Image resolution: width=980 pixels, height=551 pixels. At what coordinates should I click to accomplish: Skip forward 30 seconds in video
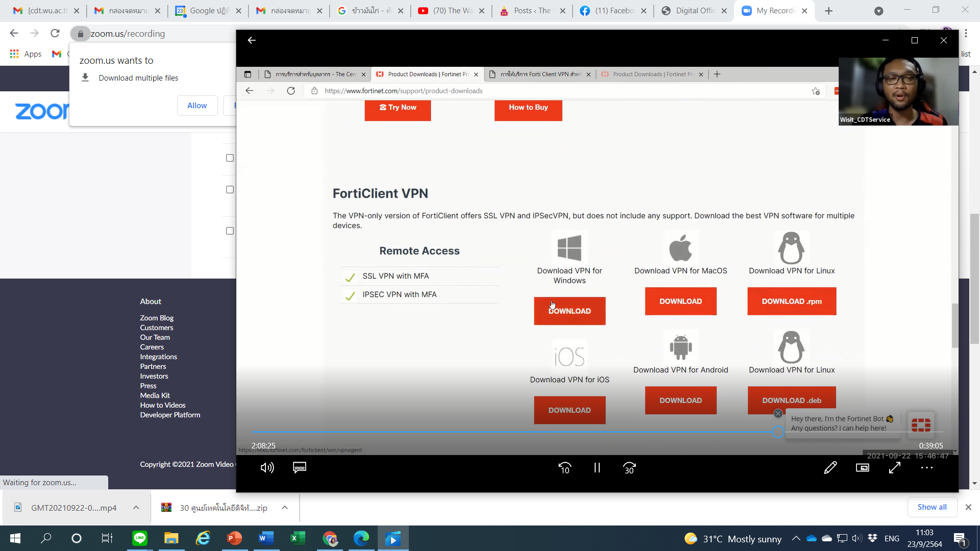click(629, 468)
